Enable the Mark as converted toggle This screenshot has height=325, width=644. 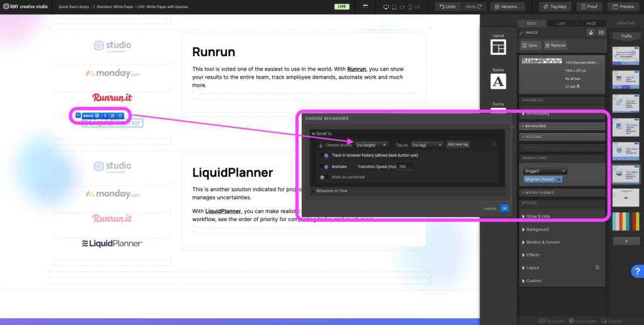point(323,177)
